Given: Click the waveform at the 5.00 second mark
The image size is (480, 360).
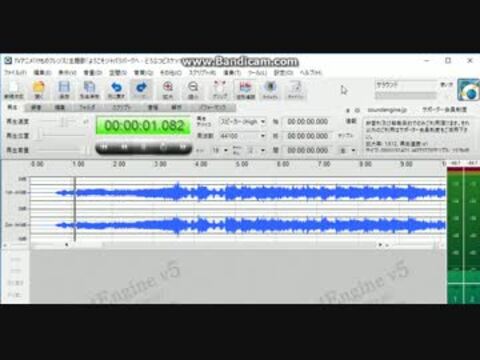Looking at the screenshot, I should tap(242, 208).
